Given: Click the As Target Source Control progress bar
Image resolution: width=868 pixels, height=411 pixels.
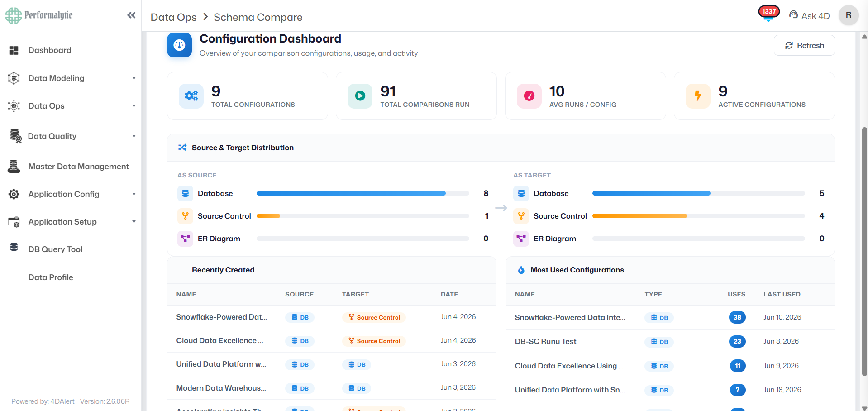Looking at the screenshot, I should coord(699,216).
